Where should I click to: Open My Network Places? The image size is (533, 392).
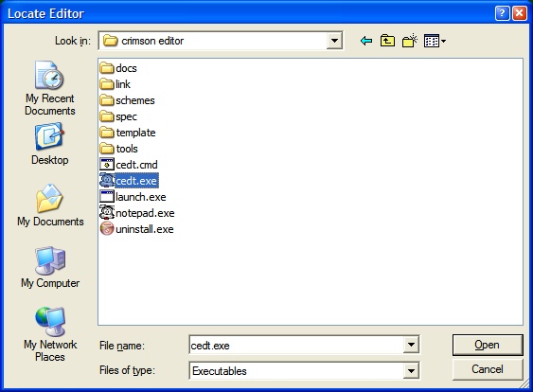point(50,334)
